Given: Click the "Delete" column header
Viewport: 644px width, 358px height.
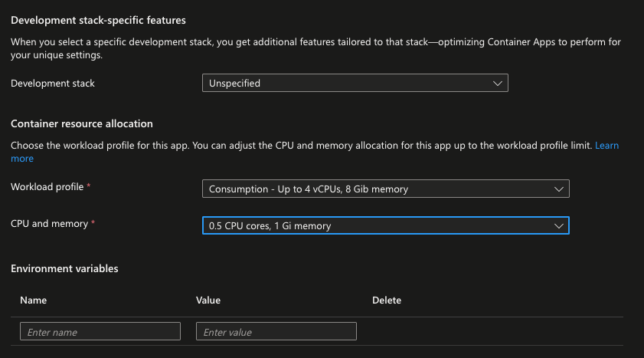Looking at the screenshot, I should coord(386,301).
